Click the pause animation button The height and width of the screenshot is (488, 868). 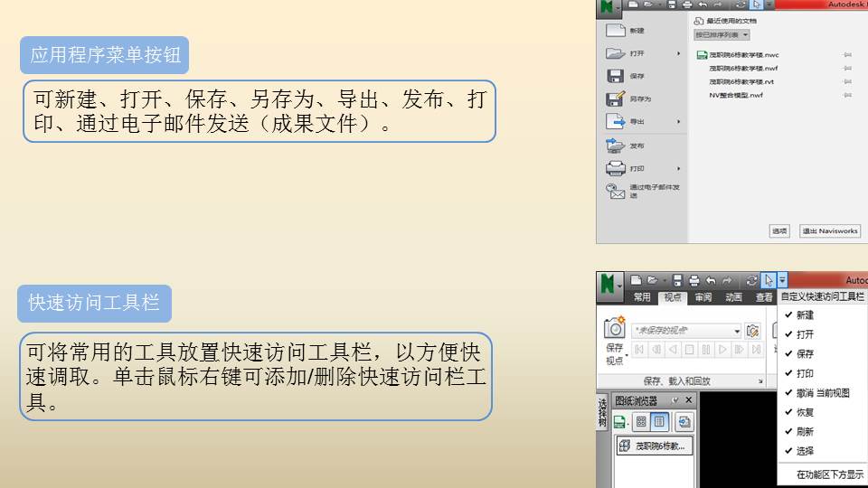tap(706, 349)
